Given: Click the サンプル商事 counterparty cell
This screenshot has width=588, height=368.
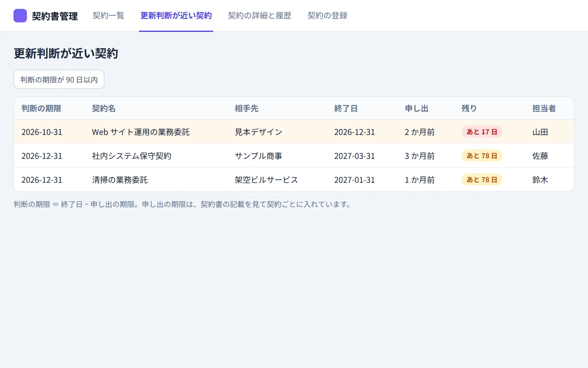Looking at the screenshot, I should pyautogui.click(x=258, y=156).
